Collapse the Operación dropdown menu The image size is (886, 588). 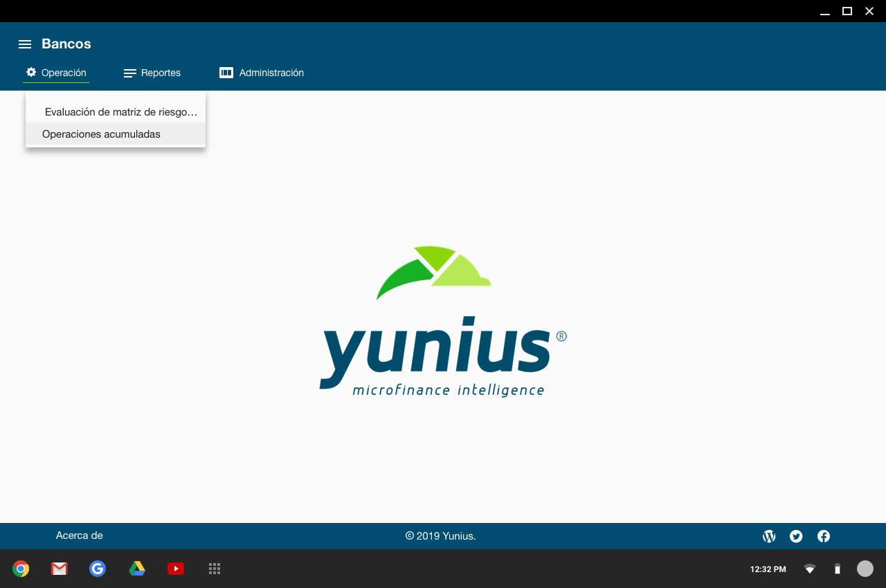[64, 73]
